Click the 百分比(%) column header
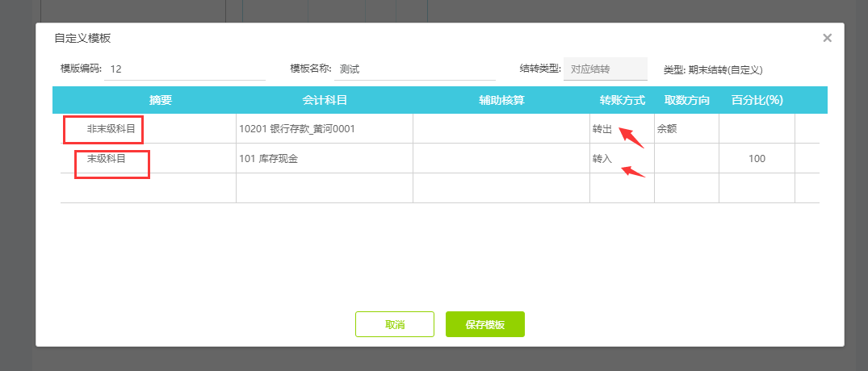Image resolution: width=868 pixels, height=371 pixels. click(x=757, y=100)
